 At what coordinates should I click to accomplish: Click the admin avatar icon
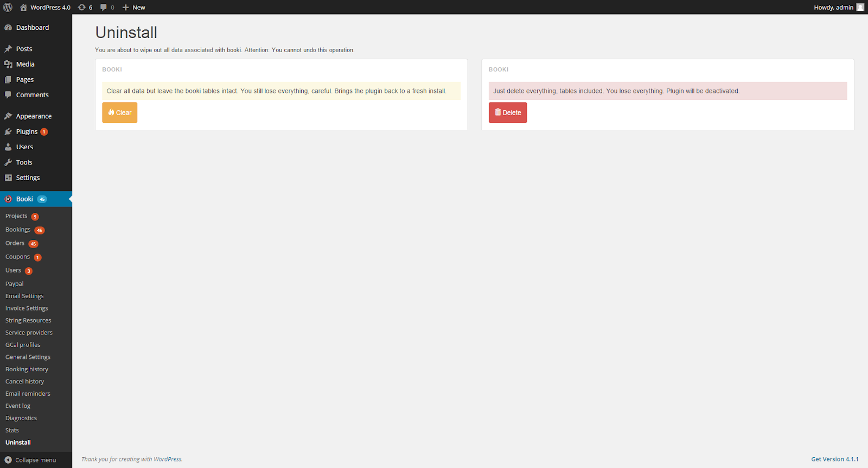[860, 7]
